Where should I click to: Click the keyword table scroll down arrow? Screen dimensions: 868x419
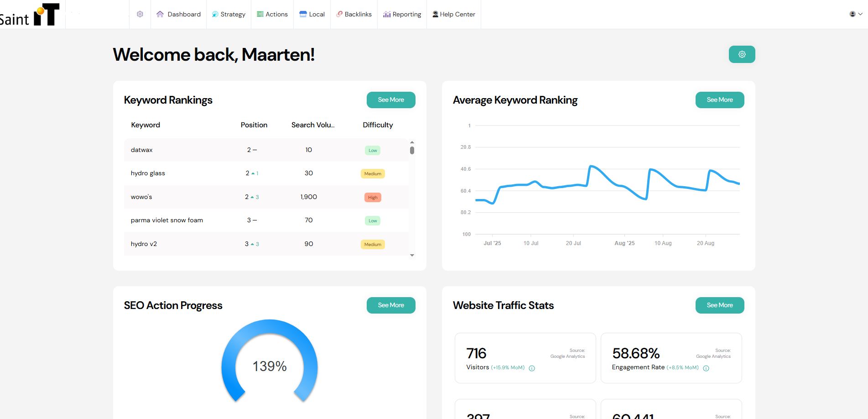tap(412, 255)
